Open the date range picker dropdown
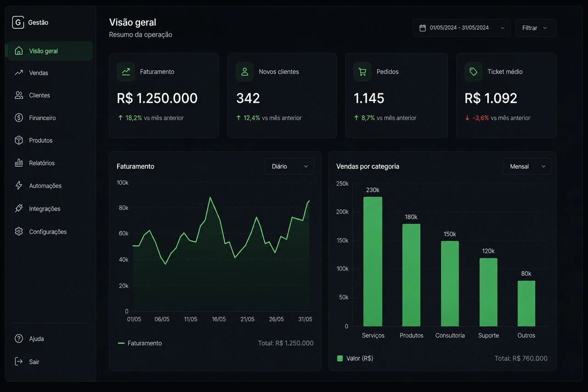 [462, 28]
